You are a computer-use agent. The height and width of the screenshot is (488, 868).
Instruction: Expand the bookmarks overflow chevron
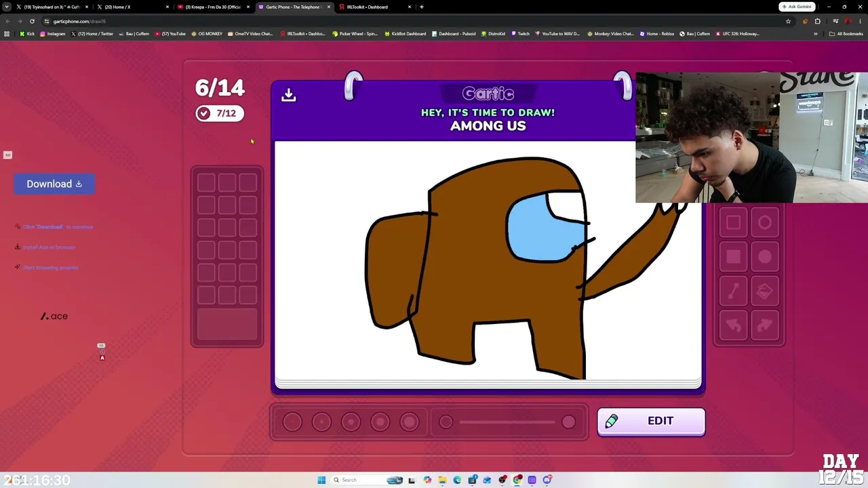(816, 34)
